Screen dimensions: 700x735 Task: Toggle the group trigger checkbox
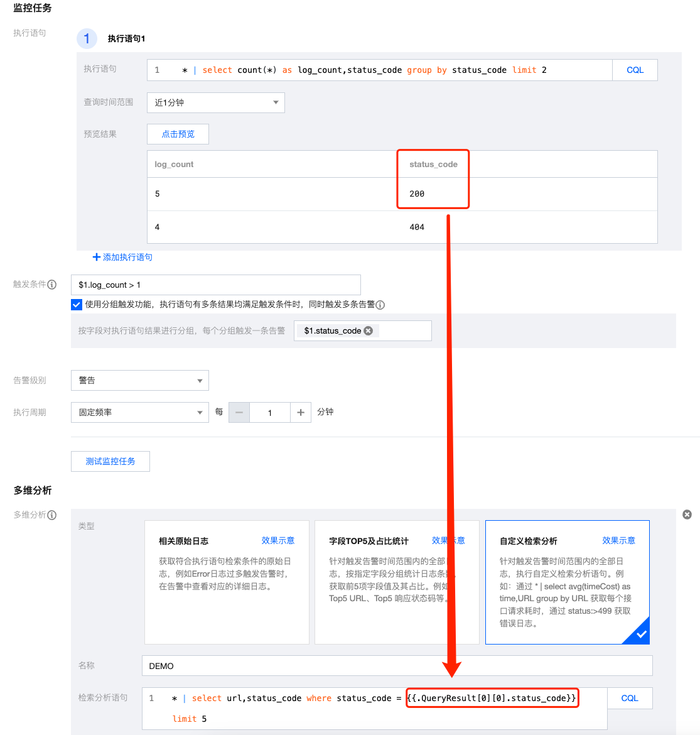pos(77,305)
